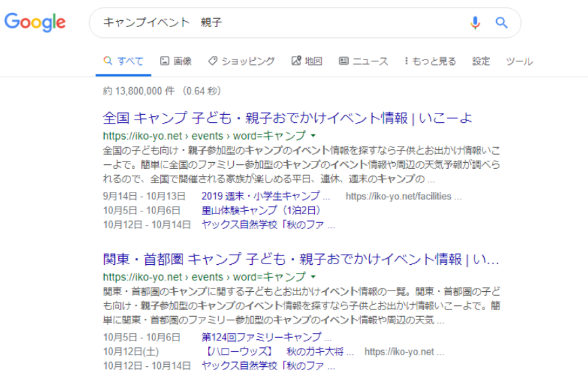Click 9月14日 - 10月13日 date text

click(x=145, y=196)
